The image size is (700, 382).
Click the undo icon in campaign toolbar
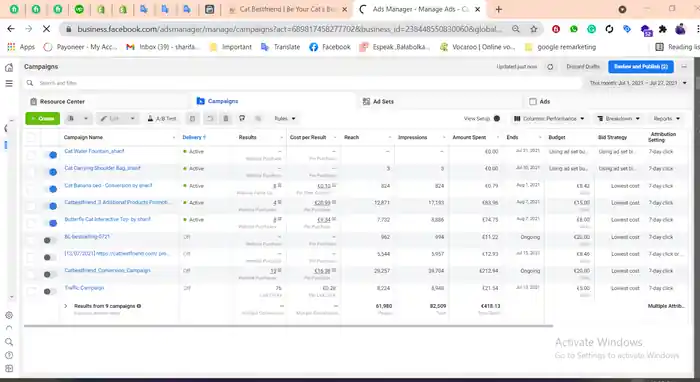click(x=210, y=118)
